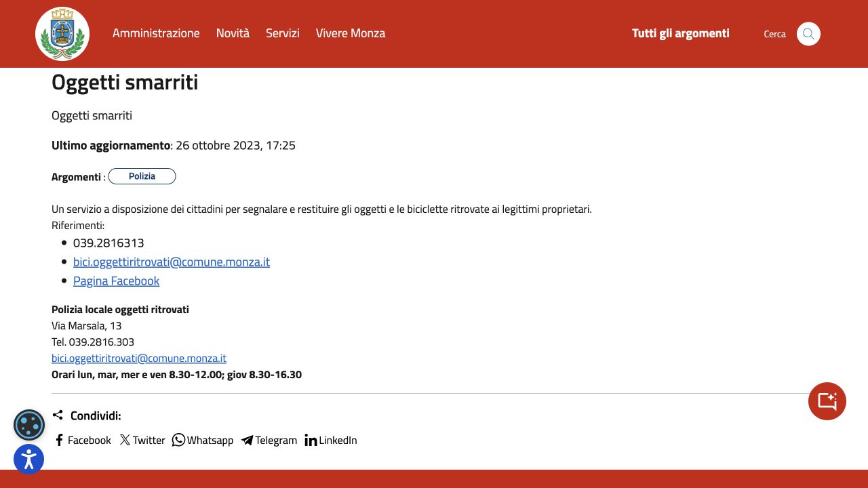Click the Tel. 039.2816.303 line
This screenshot has height=488, width=868.
[93, 342]
